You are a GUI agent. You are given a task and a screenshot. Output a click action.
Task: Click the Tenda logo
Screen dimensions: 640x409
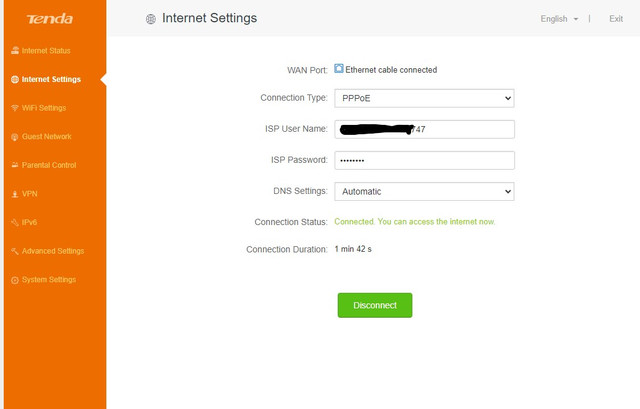[x=50, y=19]
